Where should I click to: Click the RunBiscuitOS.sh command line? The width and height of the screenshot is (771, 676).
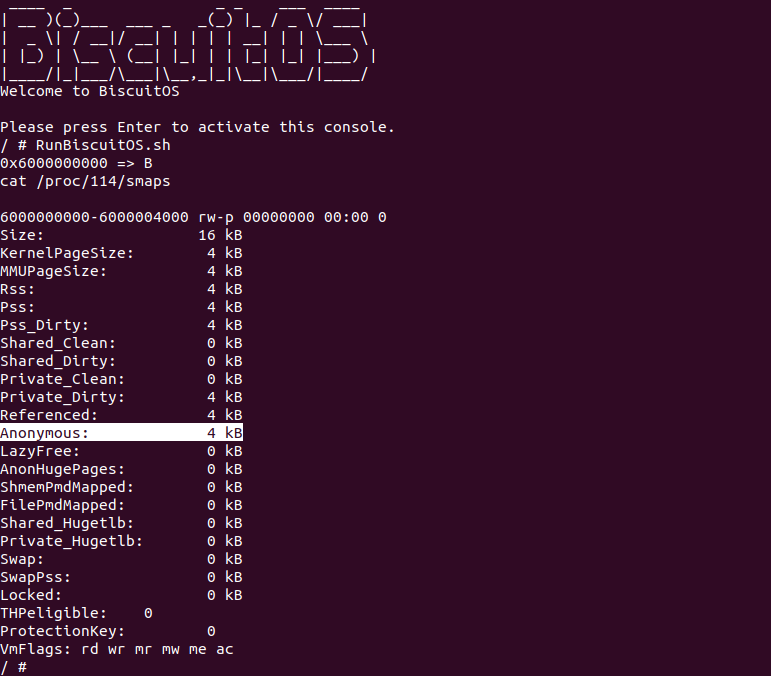tap(85, 145)
